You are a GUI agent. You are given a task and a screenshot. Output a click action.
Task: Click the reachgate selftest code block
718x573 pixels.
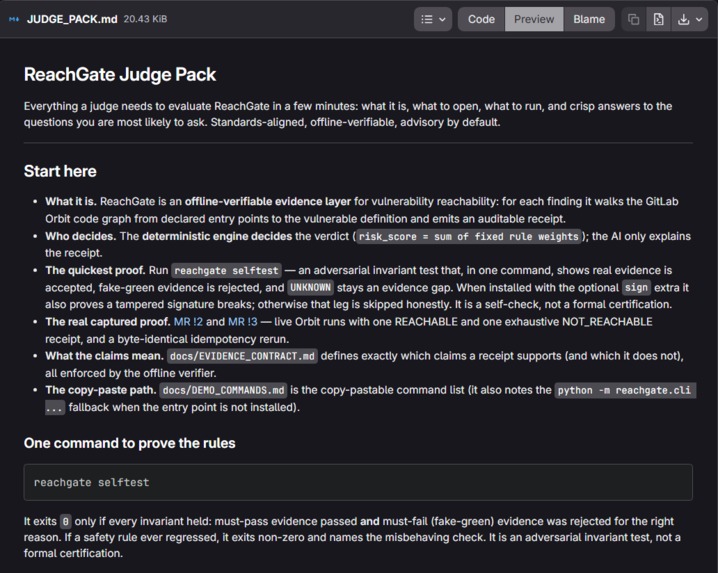coord(358,482)
